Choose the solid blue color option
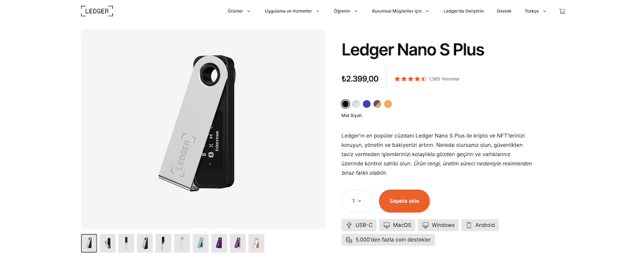The image size is (644, 261). (367, 104)
